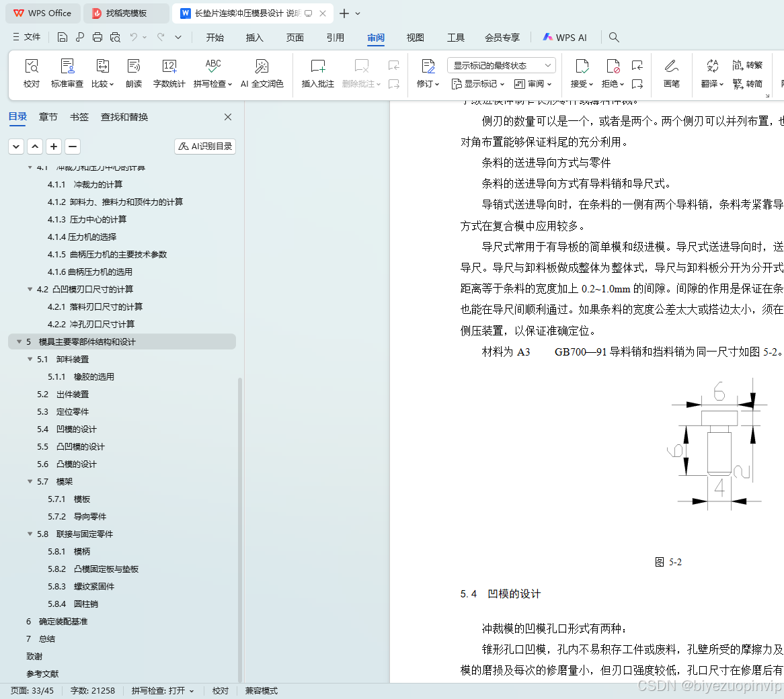Open the 显示标记 dropdown menu
The image size is (784, 699).
tap(478, 84)
